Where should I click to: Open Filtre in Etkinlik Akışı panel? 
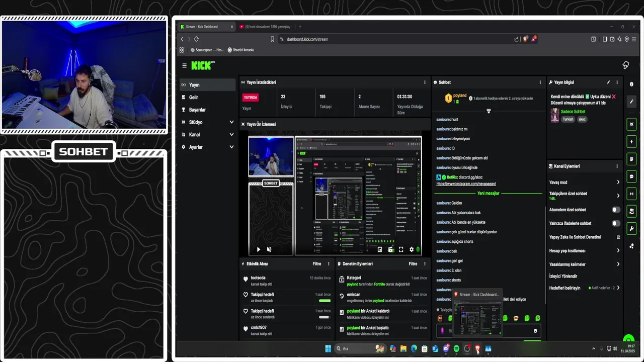[x=317, y=264]
